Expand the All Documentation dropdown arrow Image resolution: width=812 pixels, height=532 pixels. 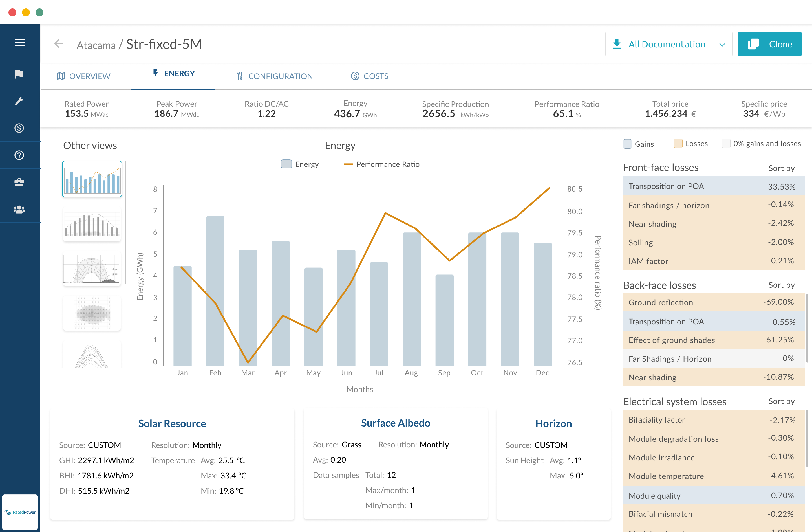722,44
